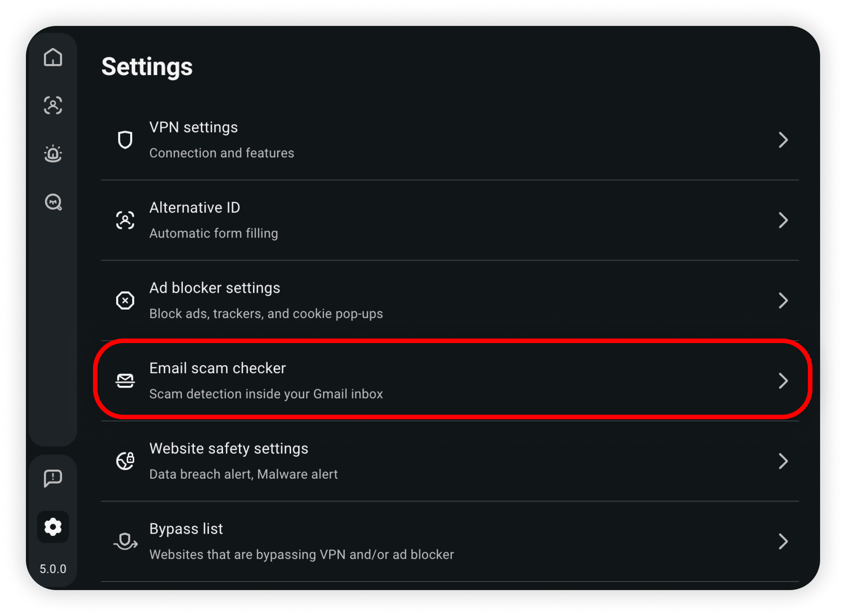This screenshot has width=846, height=616.
Task: Click the search magnifier sidebar icon
Action: click(53, 202)
